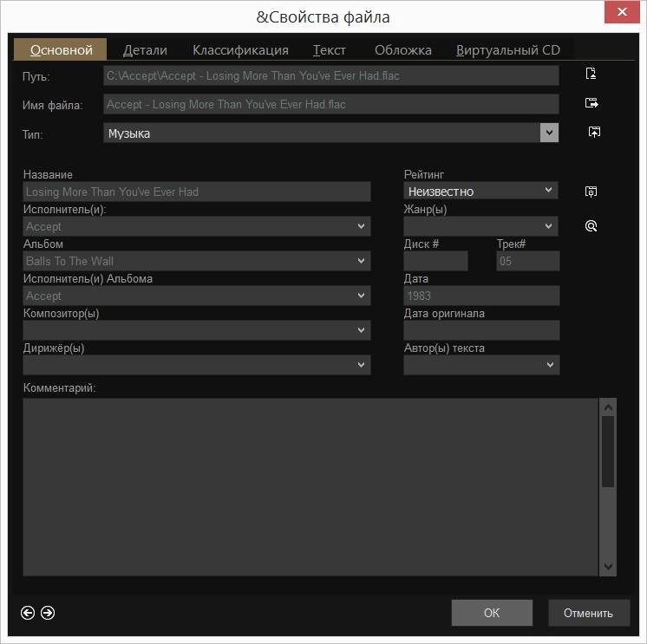This screenshot has height=644, width=647.
Task: Expand the Альбом dropdown with Balls To The Wall
Action: 361,261
